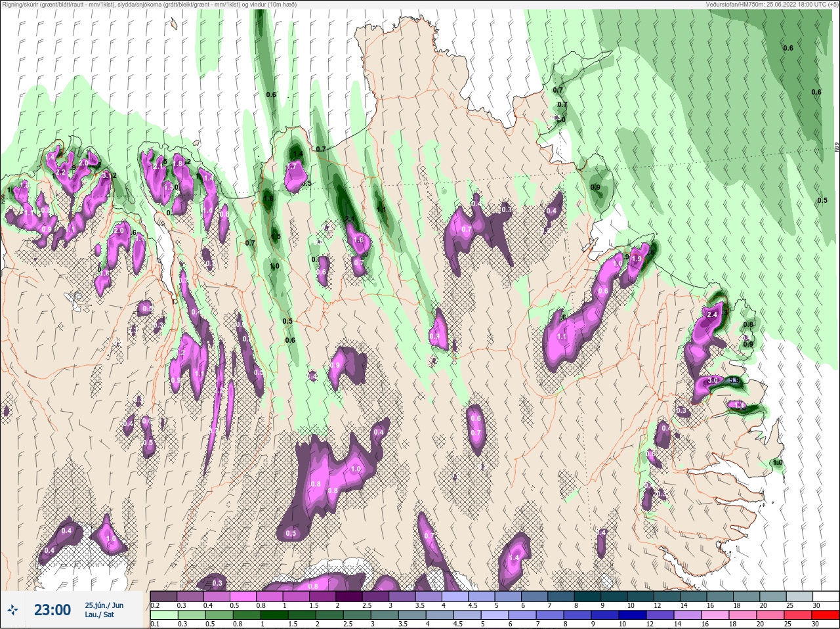
Task: Click the 'Lau./ Sat' weekday text
Action: click(99, 615)
